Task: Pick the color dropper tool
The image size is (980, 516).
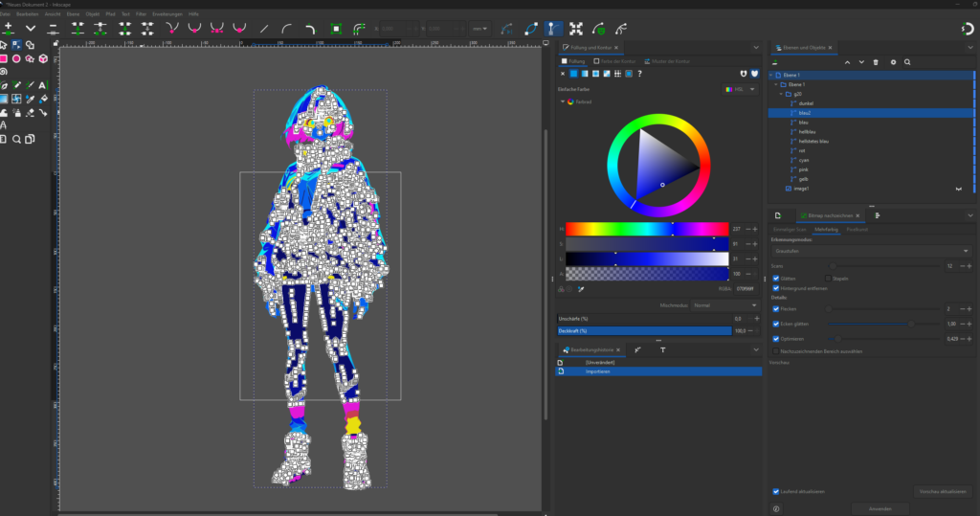Action: click(x=31, y=99)
